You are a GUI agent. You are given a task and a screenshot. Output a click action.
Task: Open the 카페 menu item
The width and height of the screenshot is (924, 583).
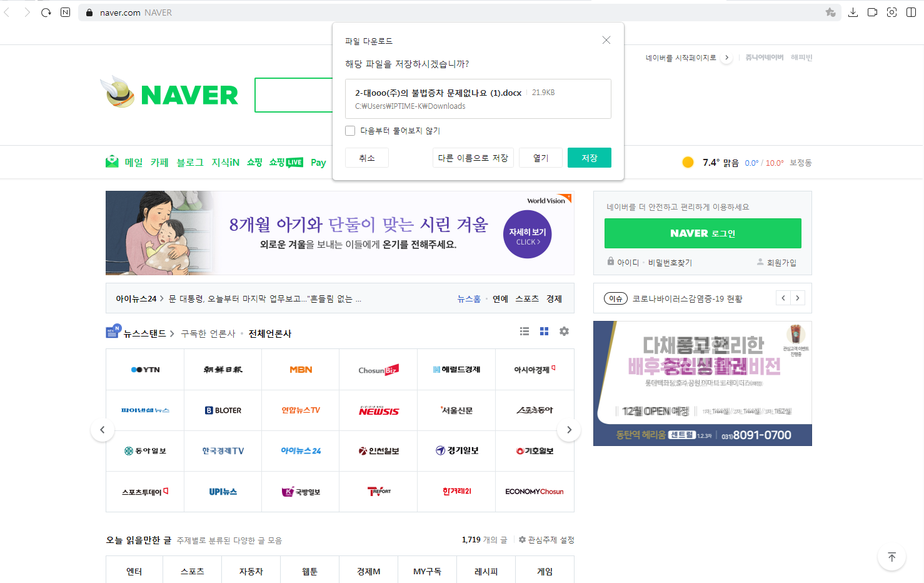click(x=159, y=163)
